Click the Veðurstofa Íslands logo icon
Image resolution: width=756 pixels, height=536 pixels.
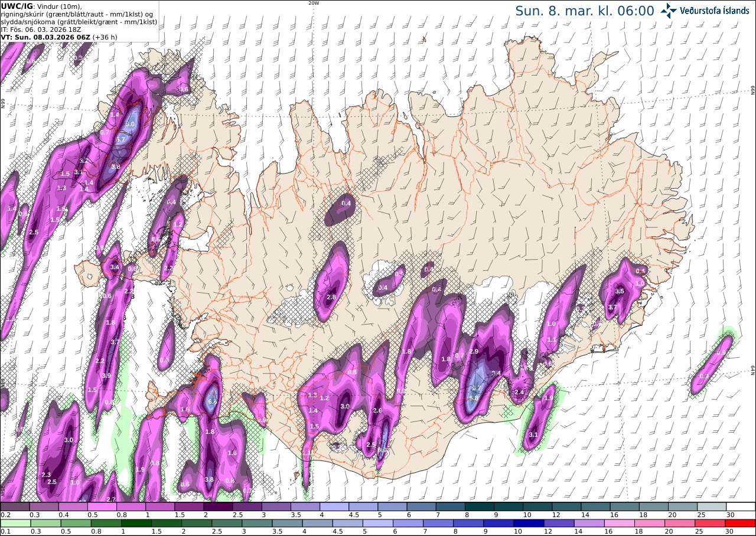coord(669,11)
